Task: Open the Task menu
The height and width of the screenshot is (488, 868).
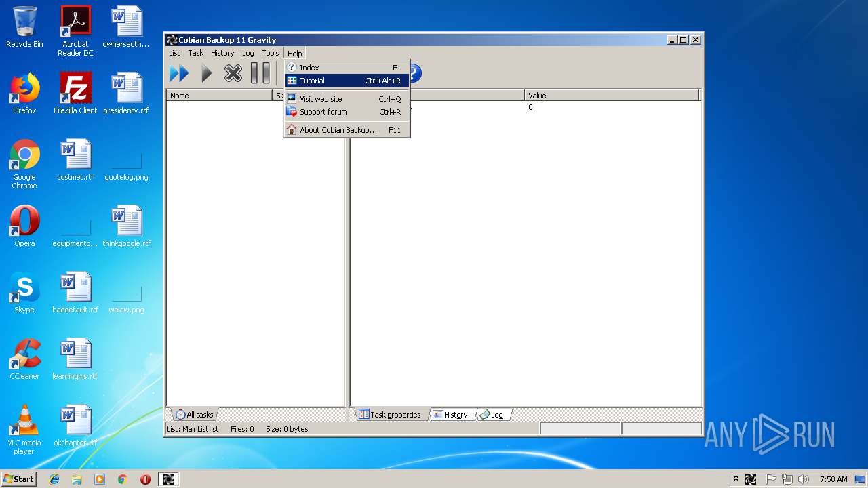Action: (195, 53)
